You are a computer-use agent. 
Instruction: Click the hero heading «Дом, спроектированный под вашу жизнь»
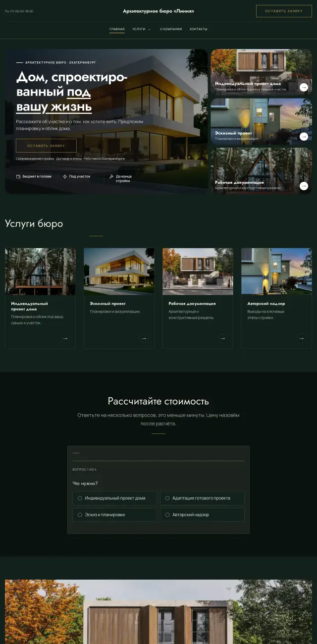click(x=72, y=92)
